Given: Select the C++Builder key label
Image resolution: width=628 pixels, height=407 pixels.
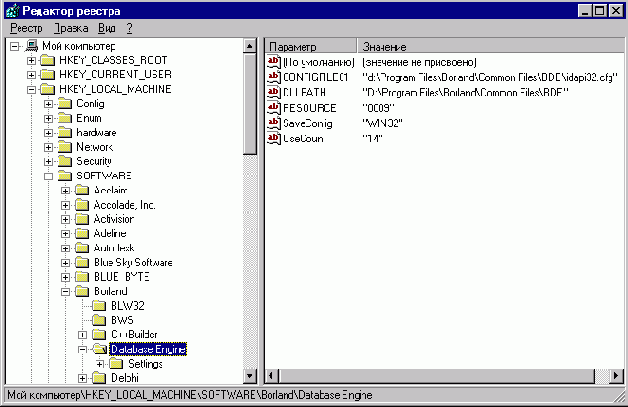Looking at the screenshot, I should pyautogui.click(x=134, y=334).
